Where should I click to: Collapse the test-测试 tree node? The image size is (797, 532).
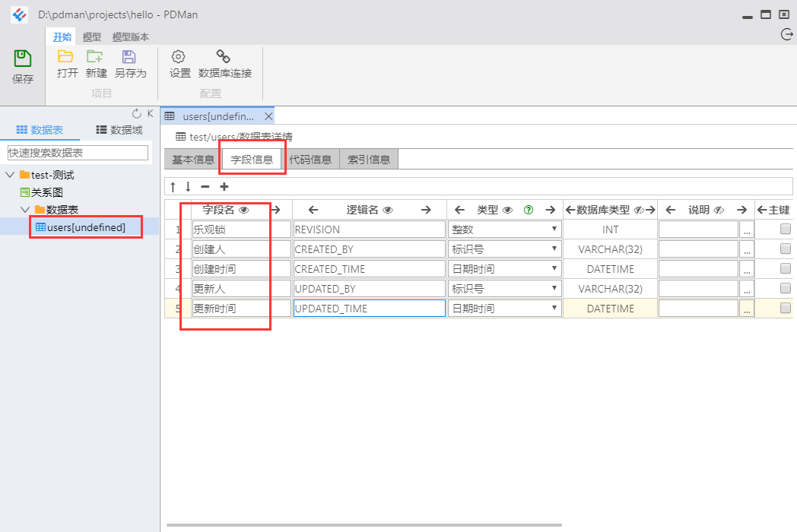click(9, 173)
